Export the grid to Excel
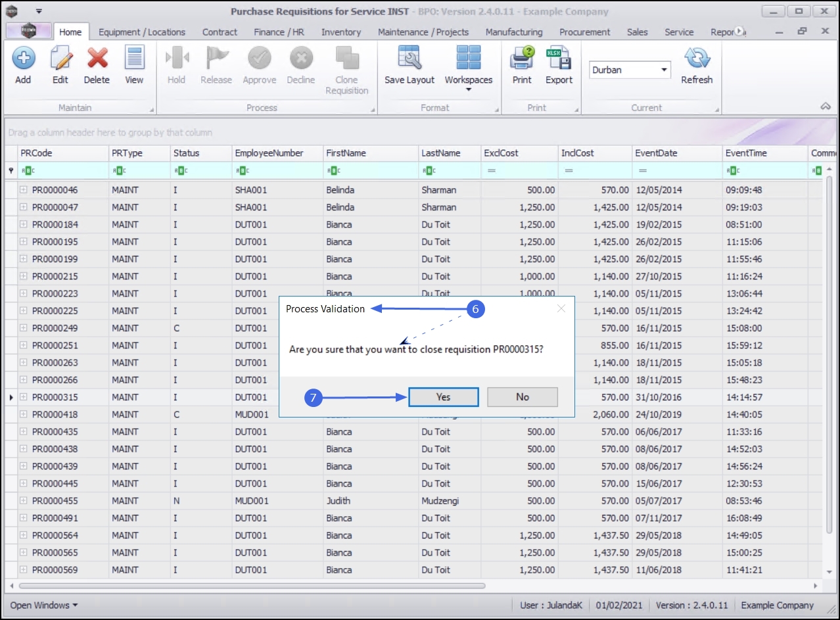The height and width of the screenshot is (620, 840). pos(559,59)
